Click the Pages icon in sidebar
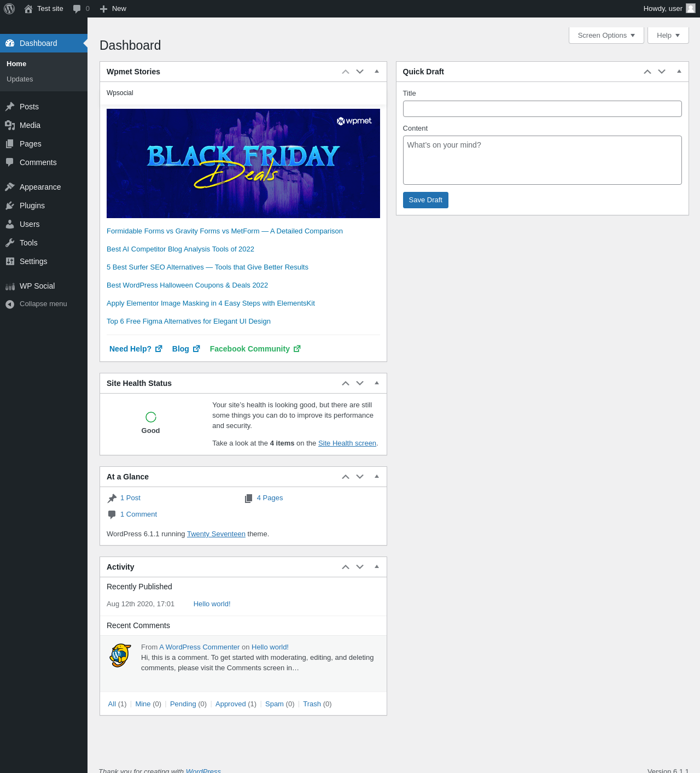The height and width of the screenshot is (773, 700). coord(10,144)
